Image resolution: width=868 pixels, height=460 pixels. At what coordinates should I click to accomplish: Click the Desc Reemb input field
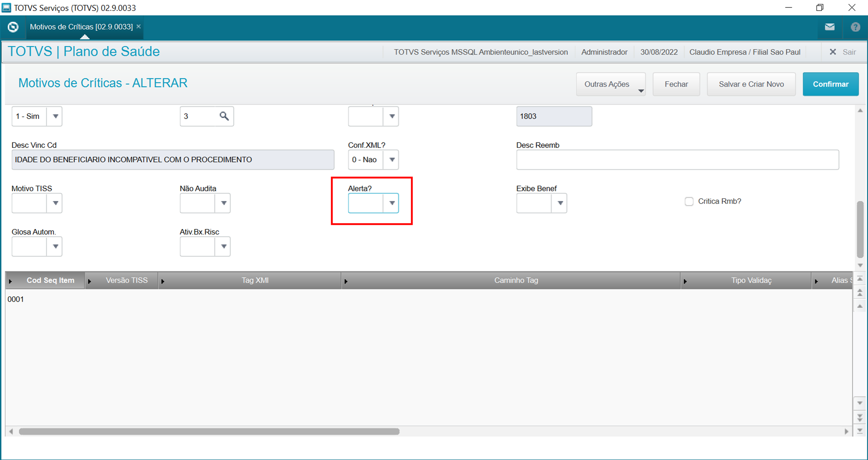(x=677, y=160)
